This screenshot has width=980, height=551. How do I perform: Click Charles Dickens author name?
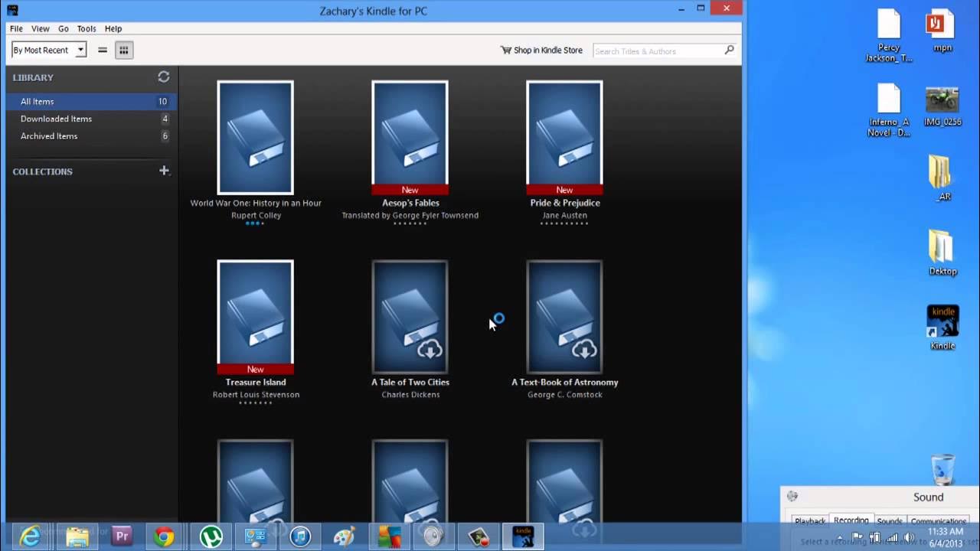[x=410, y=395]
